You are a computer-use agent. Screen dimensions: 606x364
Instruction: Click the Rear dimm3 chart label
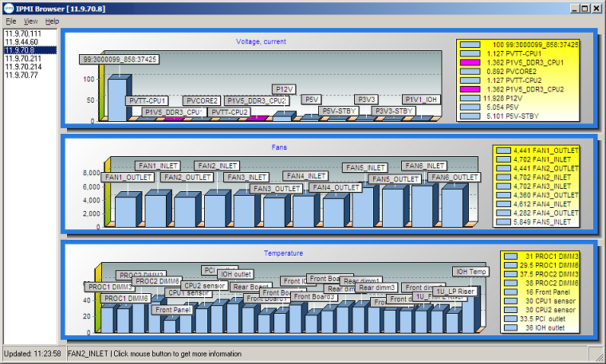[377, 288]
